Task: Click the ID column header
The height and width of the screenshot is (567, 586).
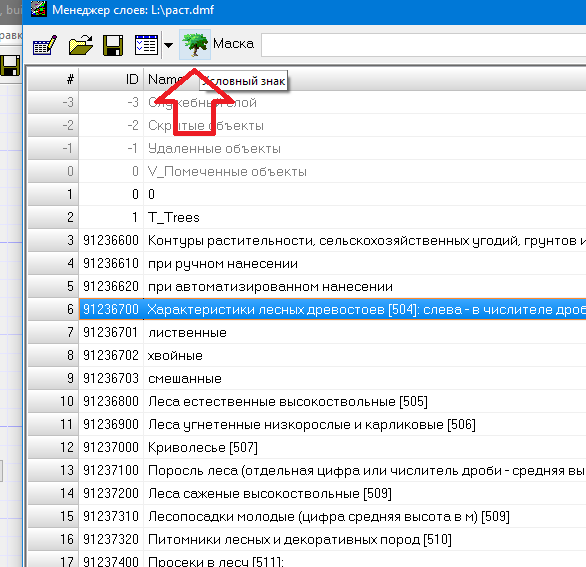Action: pyautogui.click(x=111, y=79)
